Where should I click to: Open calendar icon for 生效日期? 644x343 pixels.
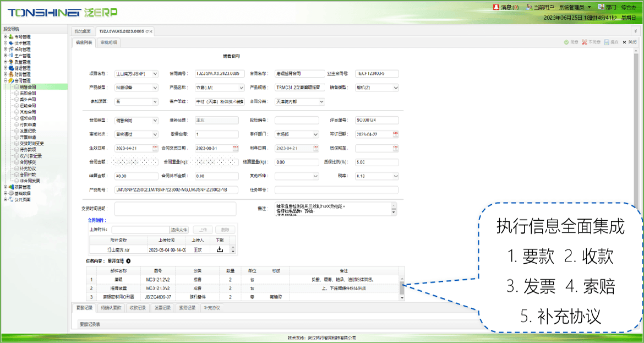click(155, 148)
